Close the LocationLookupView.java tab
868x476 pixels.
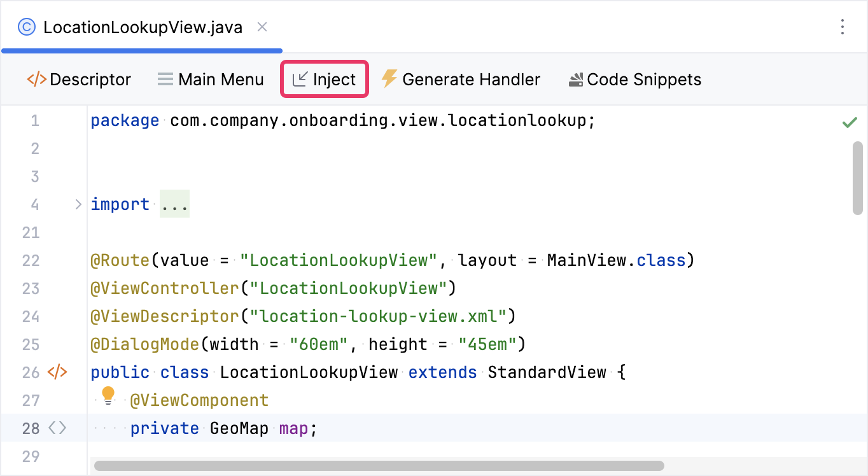coord(262,27)
